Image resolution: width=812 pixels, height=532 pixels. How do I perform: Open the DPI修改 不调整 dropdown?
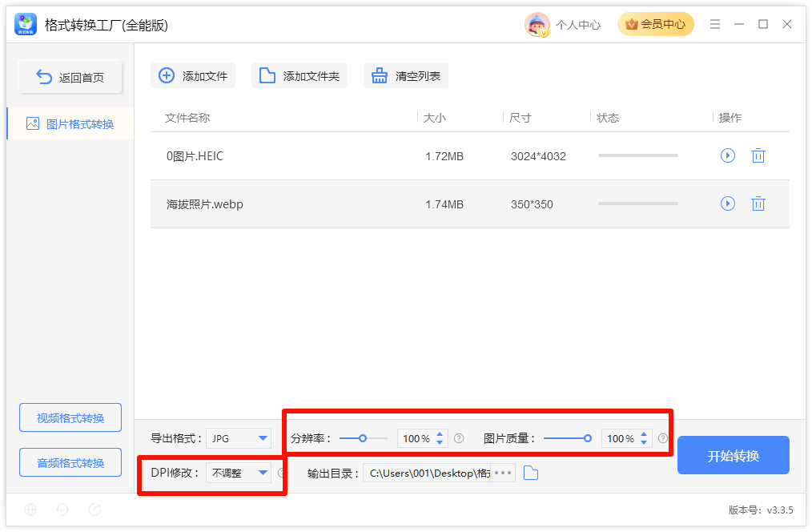pos(238,473)
